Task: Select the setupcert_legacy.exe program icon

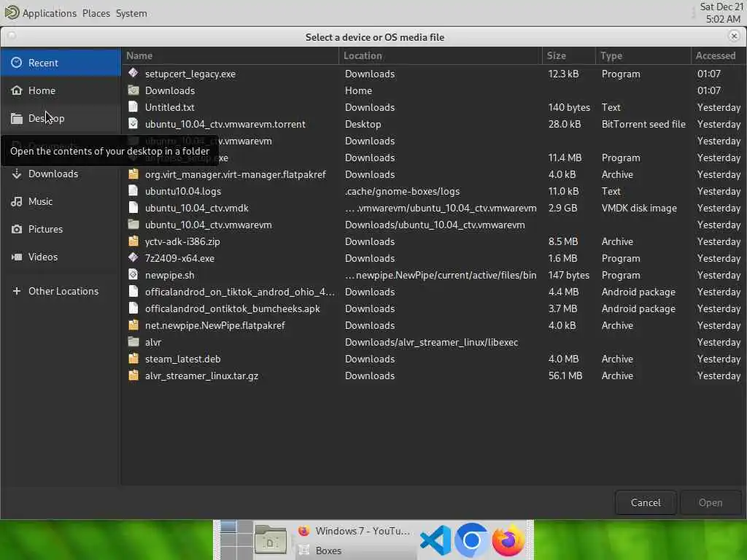Action: (x=133, y=73)
